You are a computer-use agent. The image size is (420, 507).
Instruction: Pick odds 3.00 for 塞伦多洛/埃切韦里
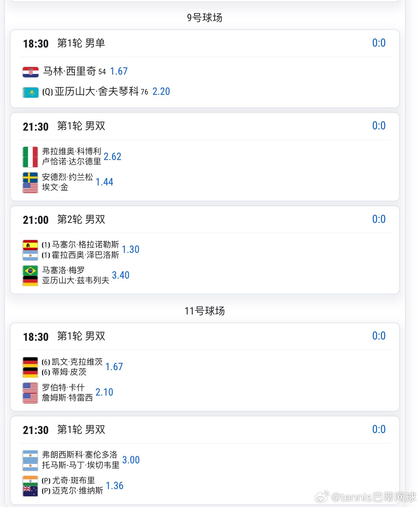131,460
